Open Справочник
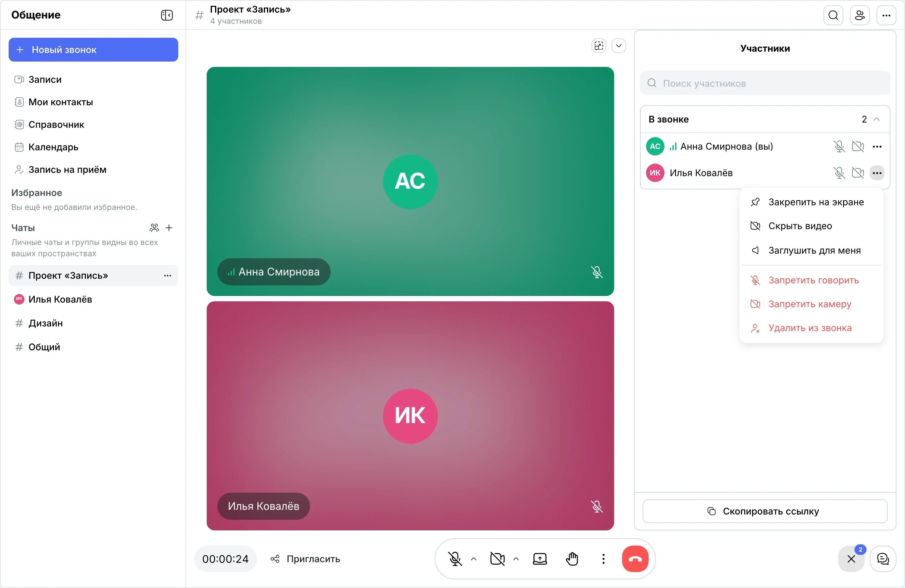The width and height of the screenshot is (905, 588). (x=93, y=124)
